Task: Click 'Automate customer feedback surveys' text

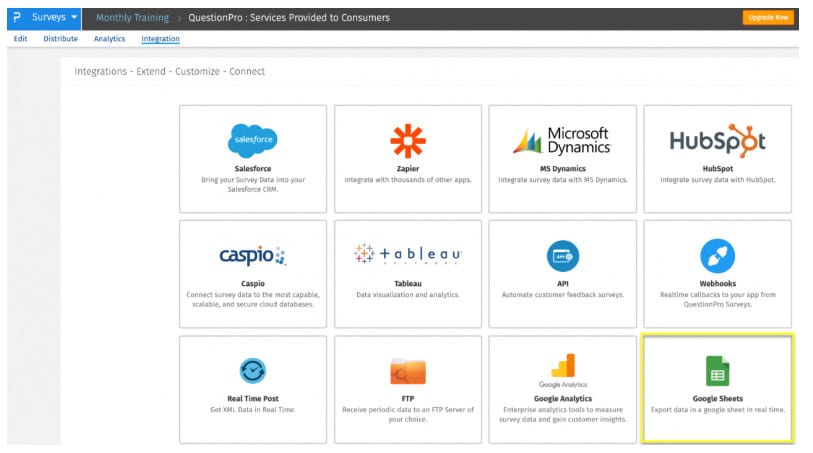Action: pos(563,294)
